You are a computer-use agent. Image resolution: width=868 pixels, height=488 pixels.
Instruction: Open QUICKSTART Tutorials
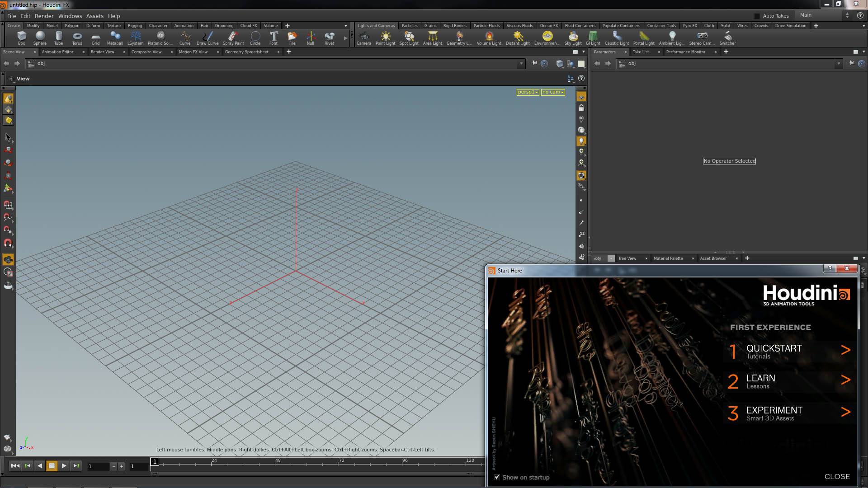coord(790,351)
